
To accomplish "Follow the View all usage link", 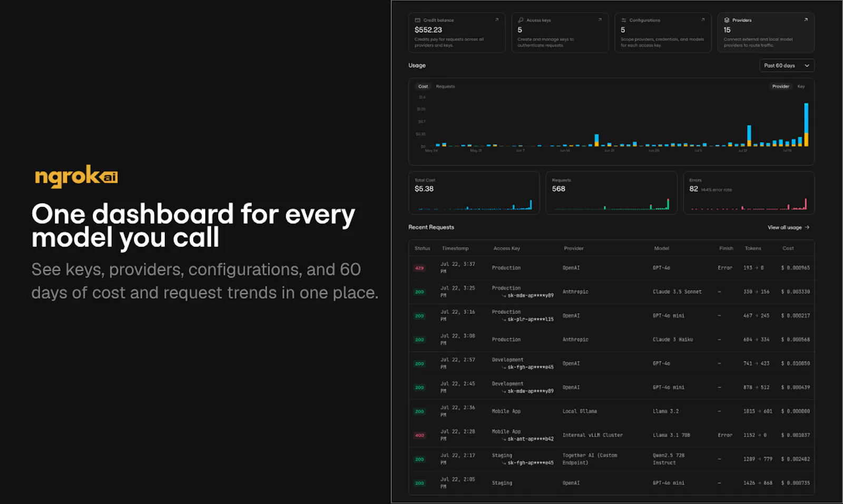I will coord(788,228).
